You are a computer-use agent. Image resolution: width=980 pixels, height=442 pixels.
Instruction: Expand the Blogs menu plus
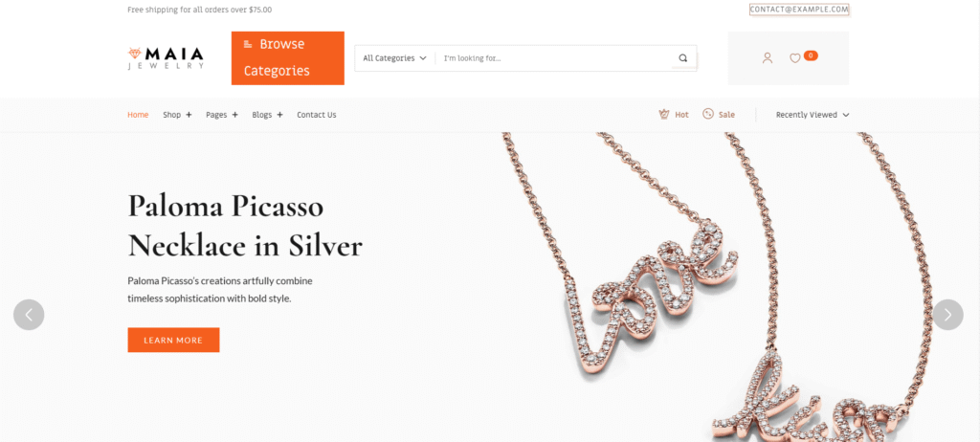pyautogui.click(x=280, y=115)
